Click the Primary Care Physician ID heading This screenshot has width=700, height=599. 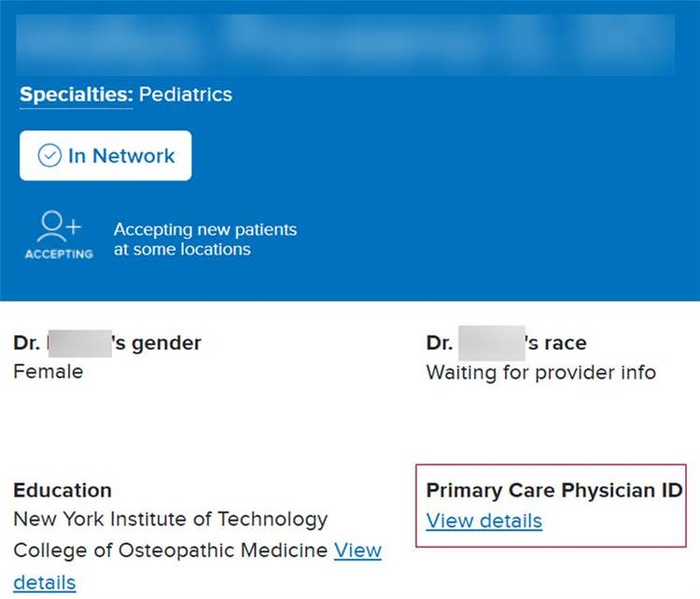coord(554,491)
